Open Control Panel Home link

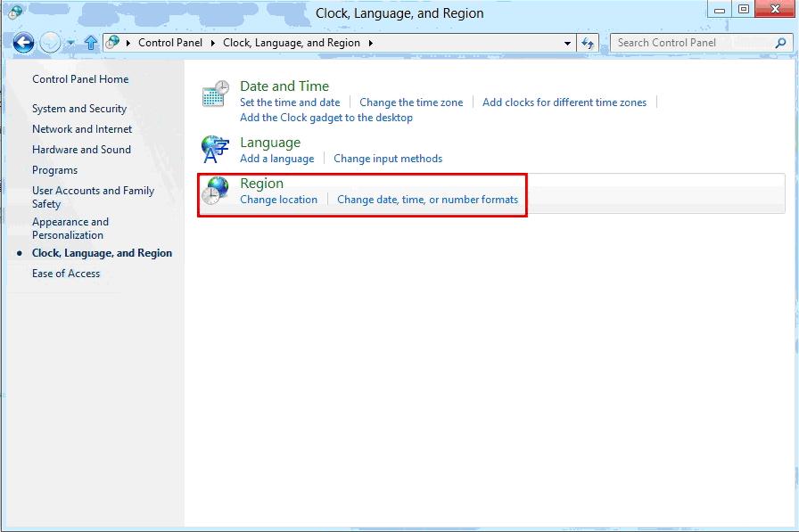(80, 79)
